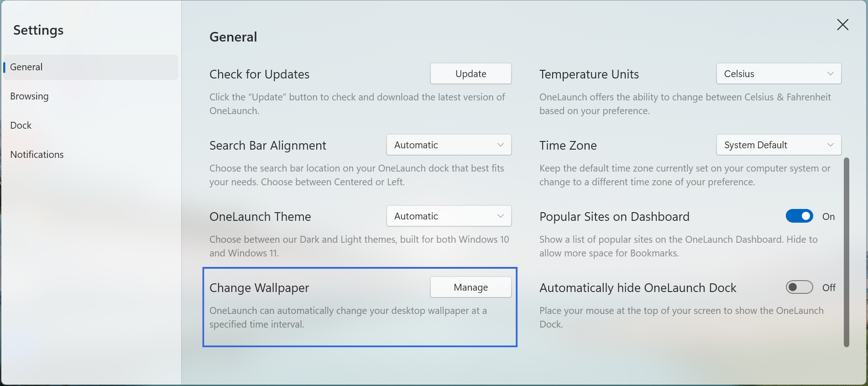The image size is (868, 386).
Task: Click the Update button to check for updates
Action: click(471, 73)
